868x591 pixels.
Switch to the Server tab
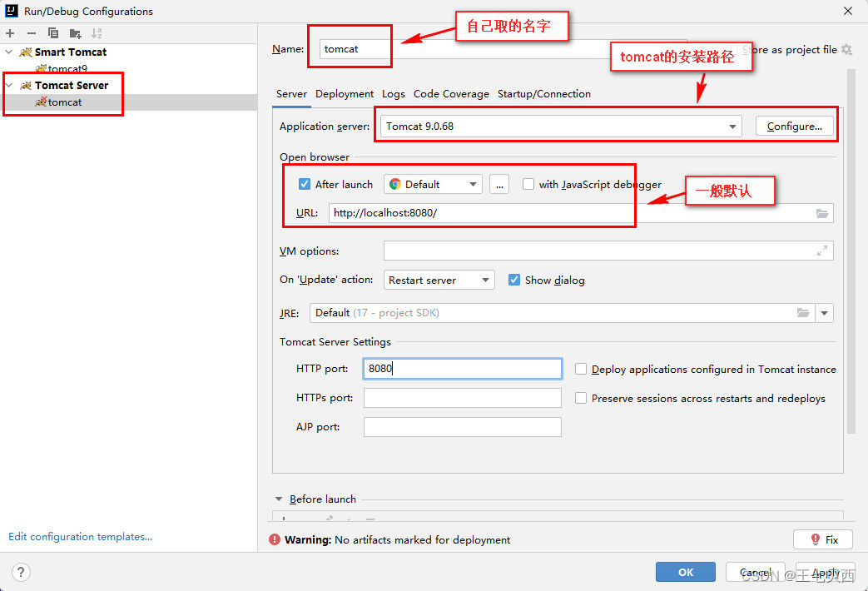(x=292, y=93)
